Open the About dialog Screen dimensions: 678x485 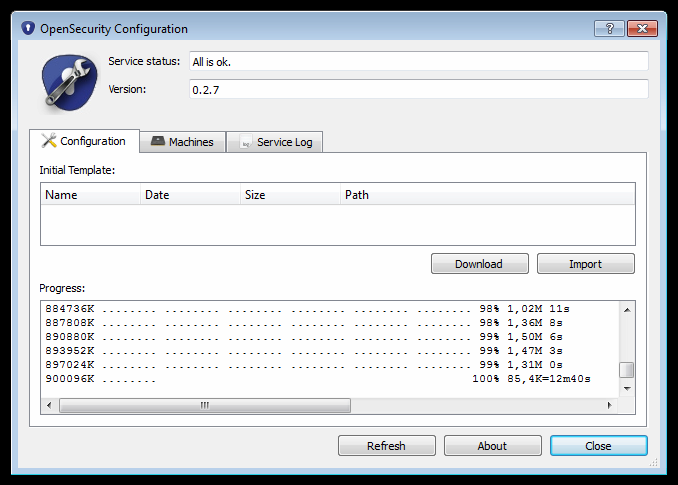492,446
